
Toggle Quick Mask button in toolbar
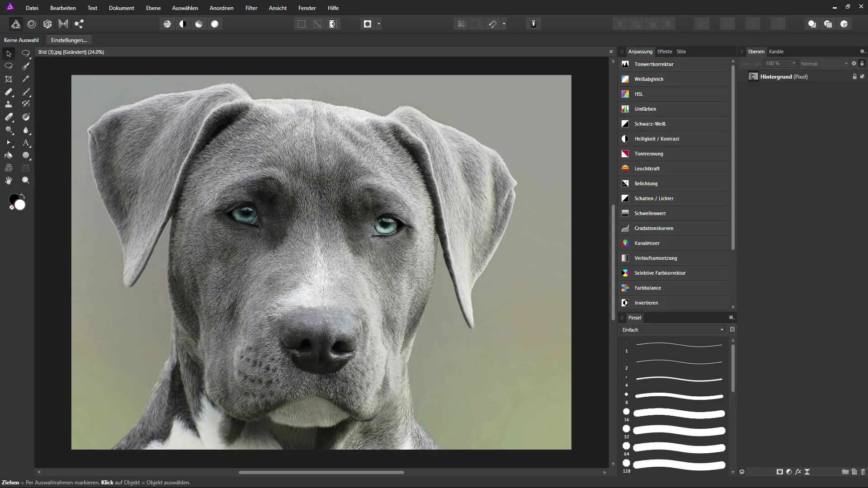point(368,24)
